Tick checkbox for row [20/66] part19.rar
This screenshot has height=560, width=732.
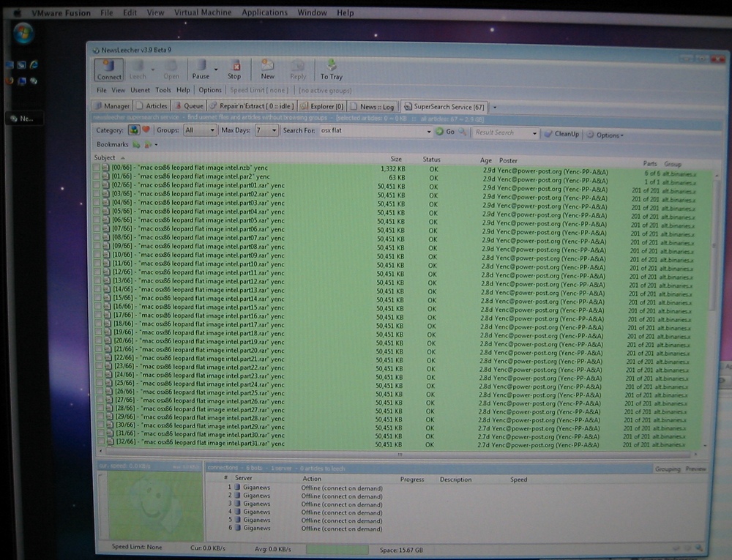click(99, 340)
